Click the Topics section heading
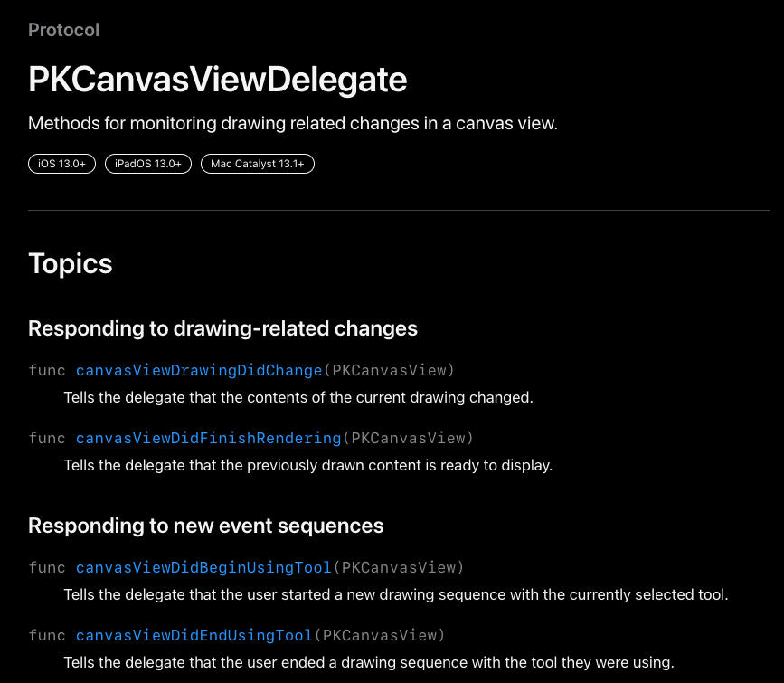This screenshot has width=784, height=683. coord(71,264)
